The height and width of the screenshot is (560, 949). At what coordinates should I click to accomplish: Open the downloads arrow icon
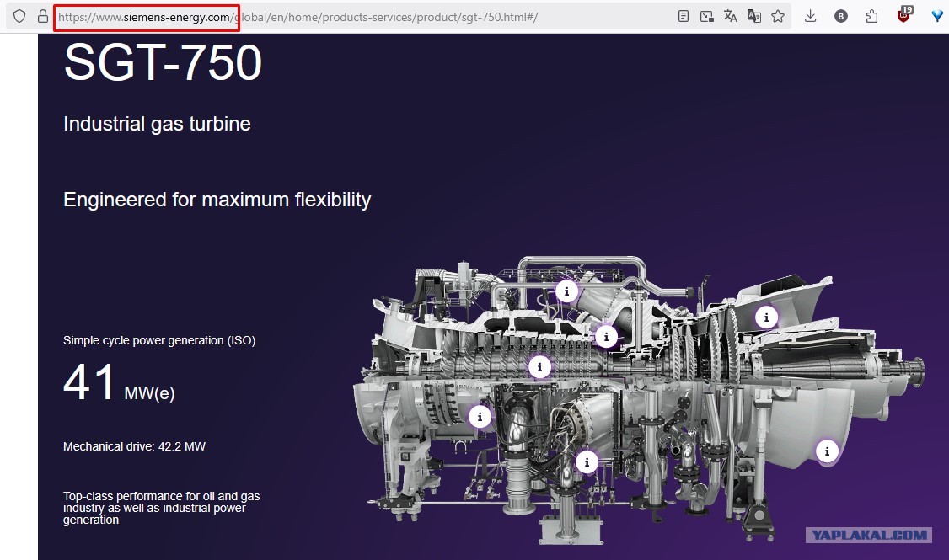(811, 16)
